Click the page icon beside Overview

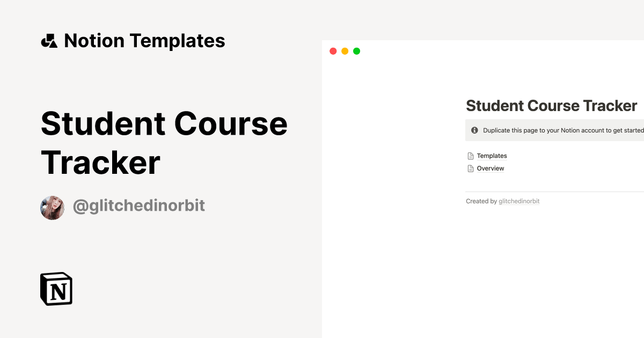[x=471, y=168]
